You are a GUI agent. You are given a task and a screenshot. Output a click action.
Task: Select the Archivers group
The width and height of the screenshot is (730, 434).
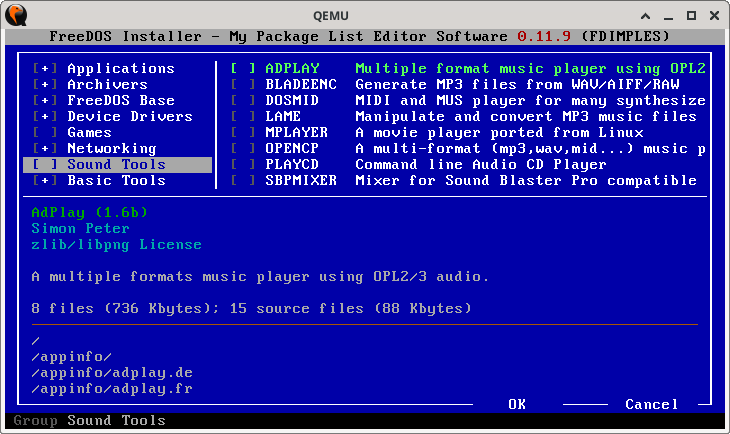(108, 84)
